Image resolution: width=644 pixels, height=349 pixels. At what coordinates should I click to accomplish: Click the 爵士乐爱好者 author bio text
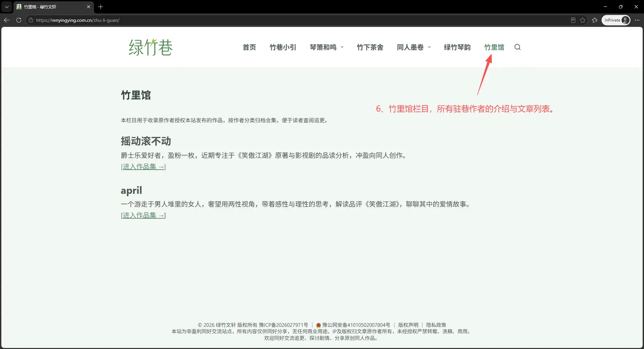(x=265, y=155)
